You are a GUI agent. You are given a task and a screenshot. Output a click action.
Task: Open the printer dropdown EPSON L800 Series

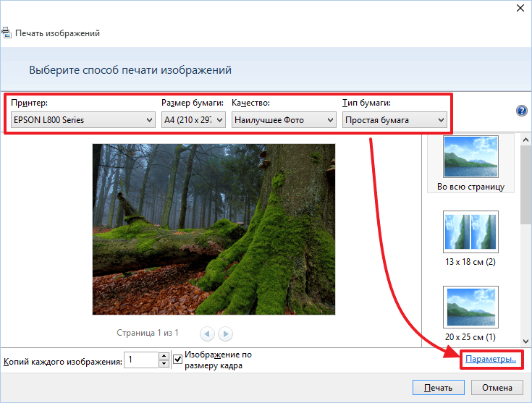[x=83, y=120]
